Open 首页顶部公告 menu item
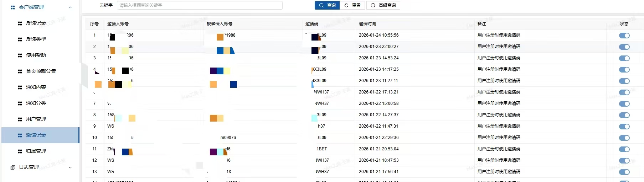This screenshot has height=182, width=644. 40,71
